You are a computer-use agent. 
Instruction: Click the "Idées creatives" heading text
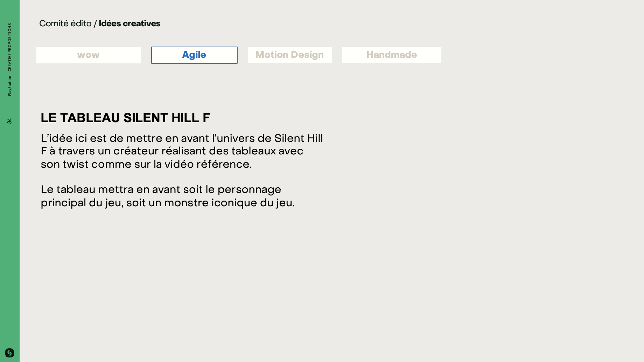tap(129, 23)
